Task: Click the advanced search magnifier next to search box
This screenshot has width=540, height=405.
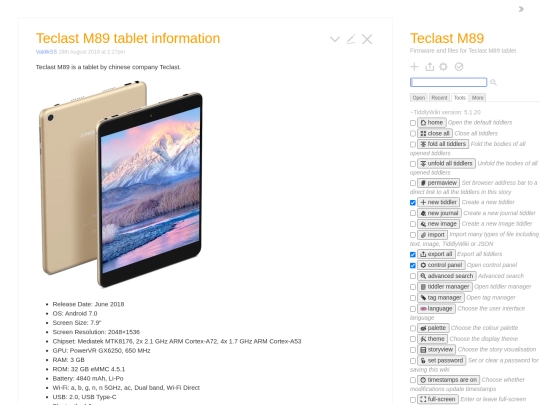Action: pos(493,82)
